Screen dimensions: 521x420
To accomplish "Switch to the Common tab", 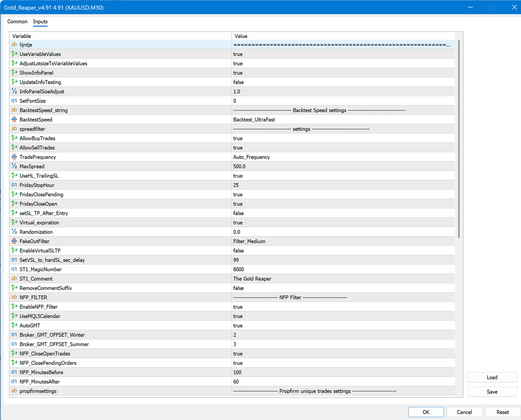I will point(17,22).
